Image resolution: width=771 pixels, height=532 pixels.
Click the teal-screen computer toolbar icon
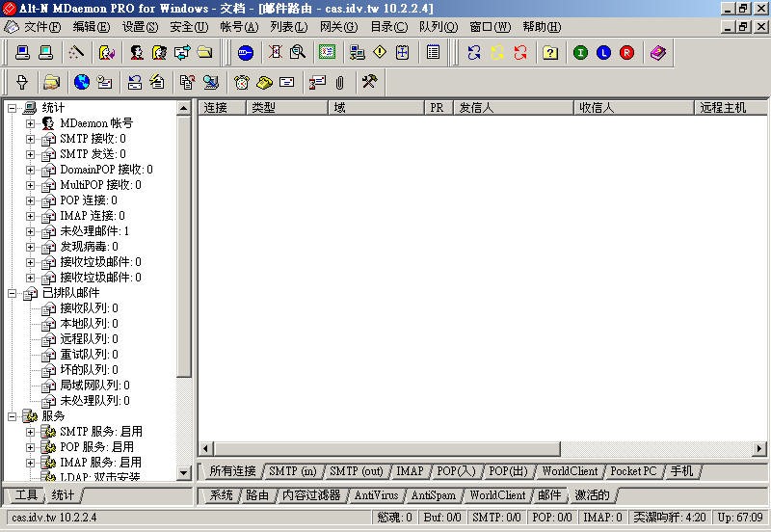click(45, 52)
